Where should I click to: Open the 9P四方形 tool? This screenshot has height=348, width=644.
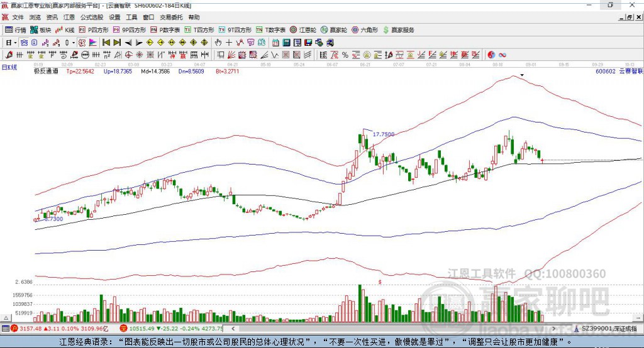(x=130, y=30)
